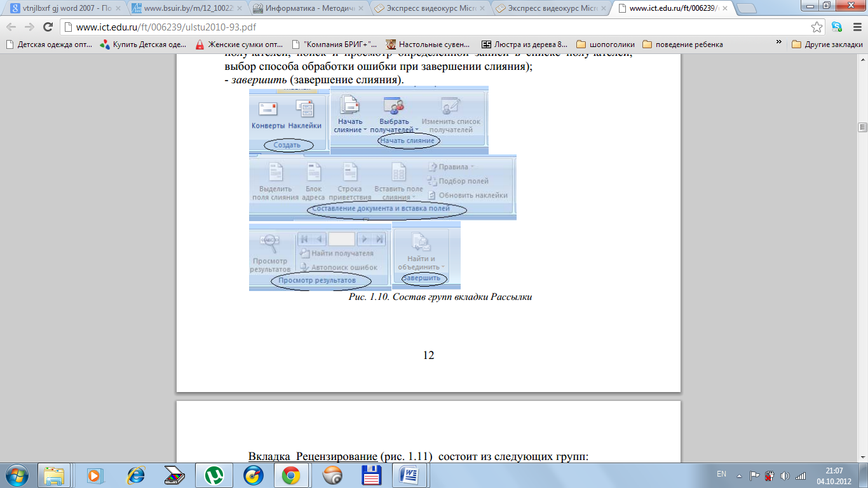Click the browser Forward arrow
The height and width of the screenshot is (488, 868).
coord(30,27)
